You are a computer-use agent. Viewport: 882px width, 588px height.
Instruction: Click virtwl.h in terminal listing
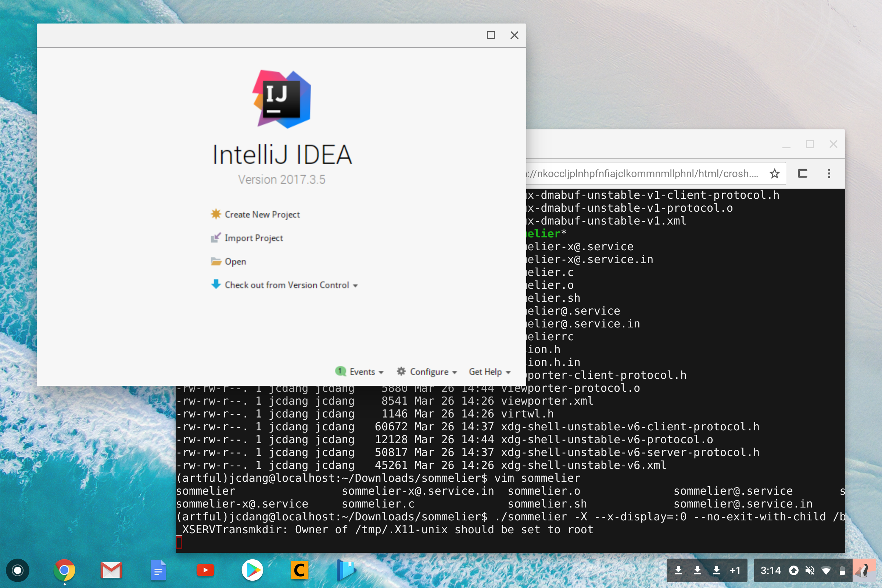527,414
